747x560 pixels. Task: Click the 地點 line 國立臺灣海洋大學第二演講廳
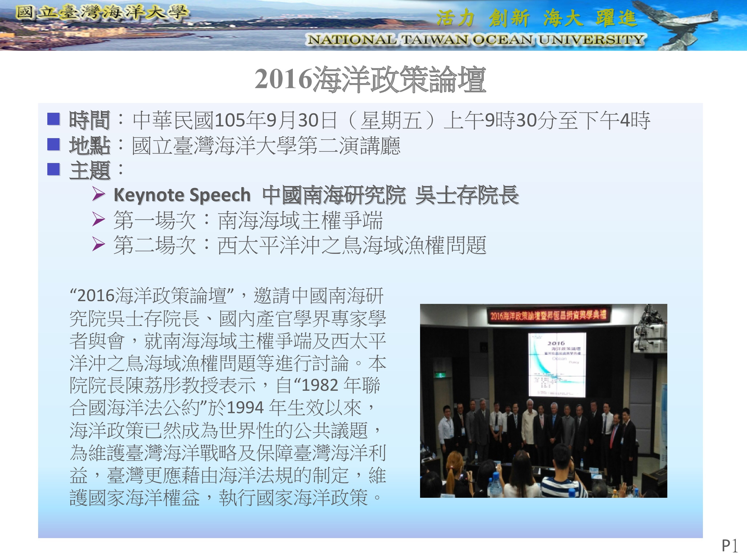[235, 146]
